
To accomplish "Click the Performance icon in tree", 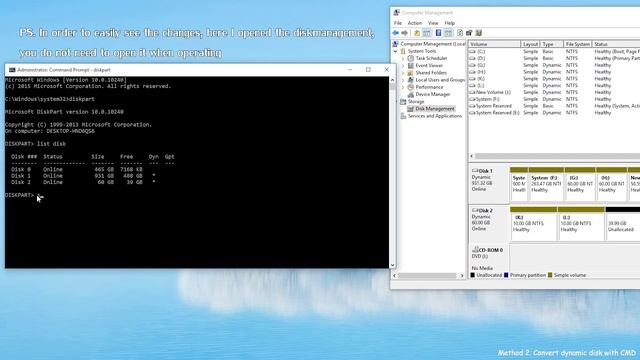I will (411, 87).
